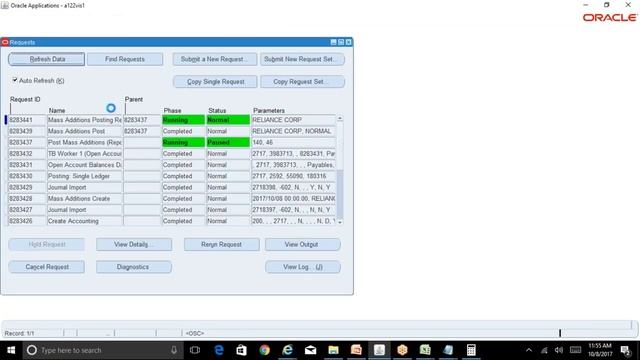Open Microsoft Store from taskbar
This screenshot has width=640, height=360.
click(242, 350)
